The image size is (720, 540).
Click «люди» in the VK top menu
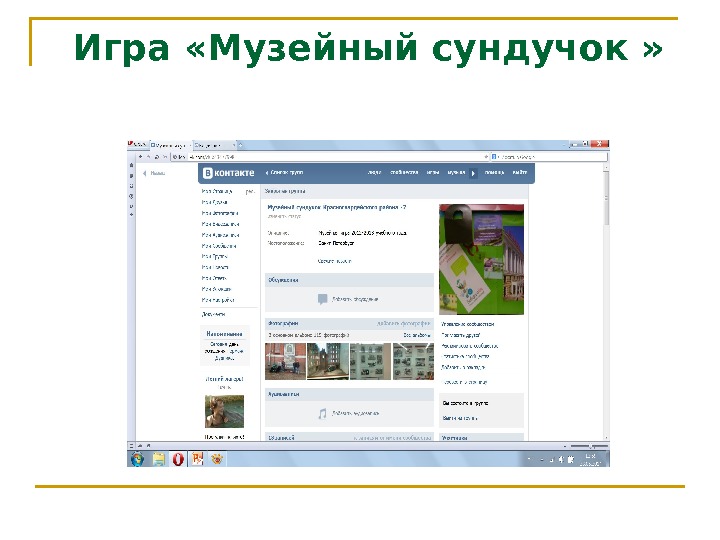(374, 173)
